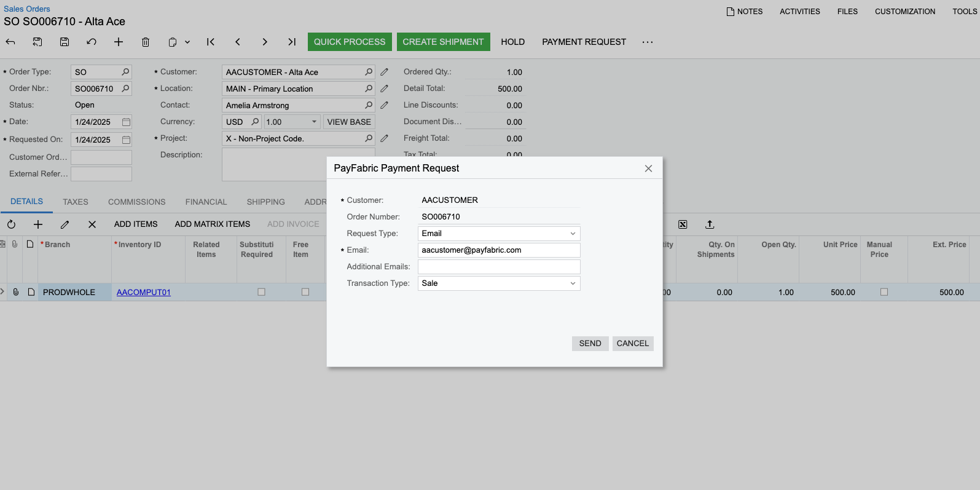Toggle Manual Price checkbox for PRODWHOLE row
The height and width of the screenshot is (490, 980).
click(884, 292)
